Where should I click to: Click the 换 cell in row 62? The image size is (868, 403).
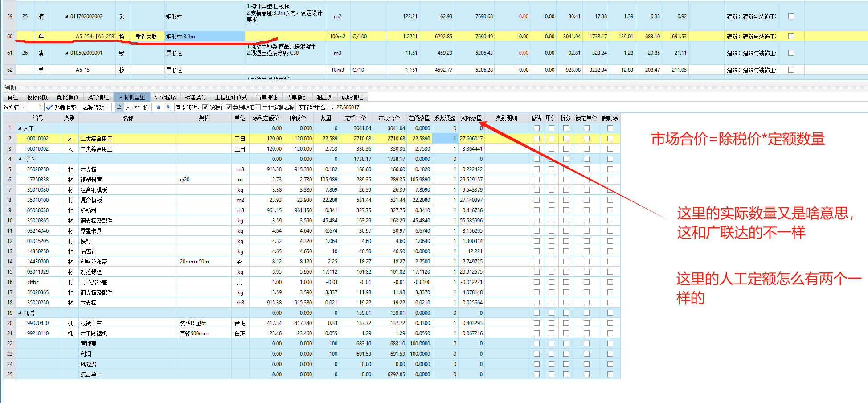[122, 70]
